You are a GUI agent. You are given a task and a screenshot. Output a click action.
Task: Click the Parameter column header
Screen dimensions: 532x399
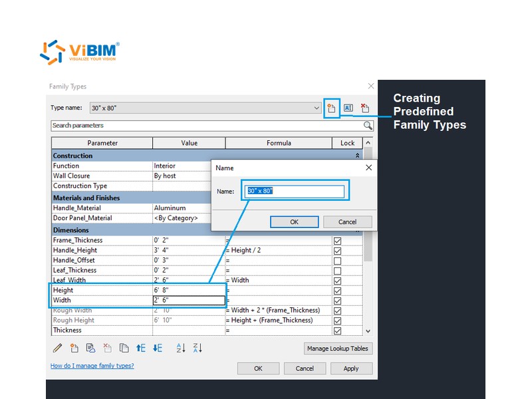102,143
